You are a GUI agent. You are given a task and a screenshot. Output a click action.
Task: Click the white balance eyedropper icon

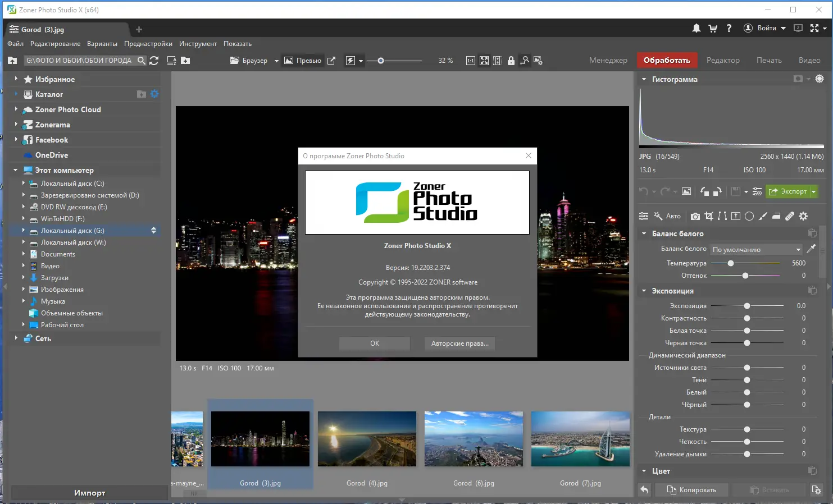pos(811,249)
